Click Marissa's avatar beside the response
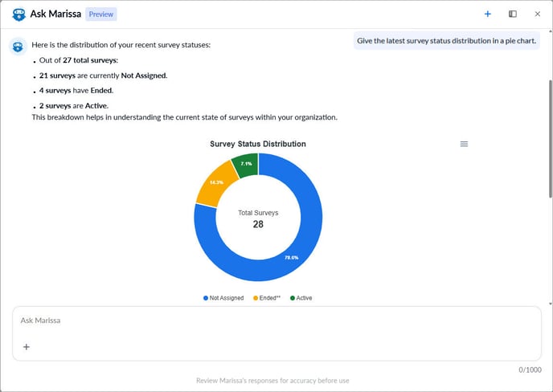Screen dimensions: 553x392 (18, 46)
